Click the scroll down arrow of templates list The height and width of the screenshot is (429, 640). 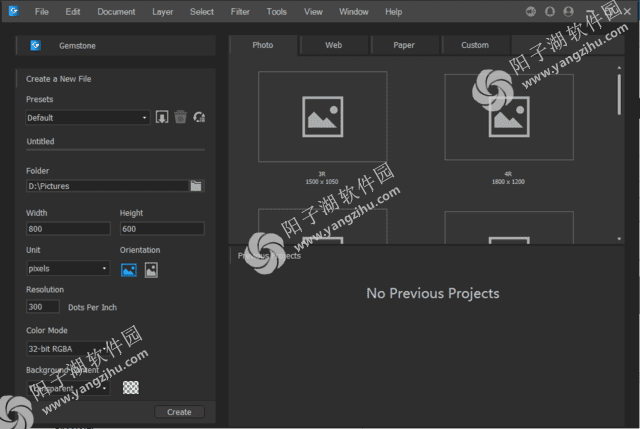coord(619,239)
